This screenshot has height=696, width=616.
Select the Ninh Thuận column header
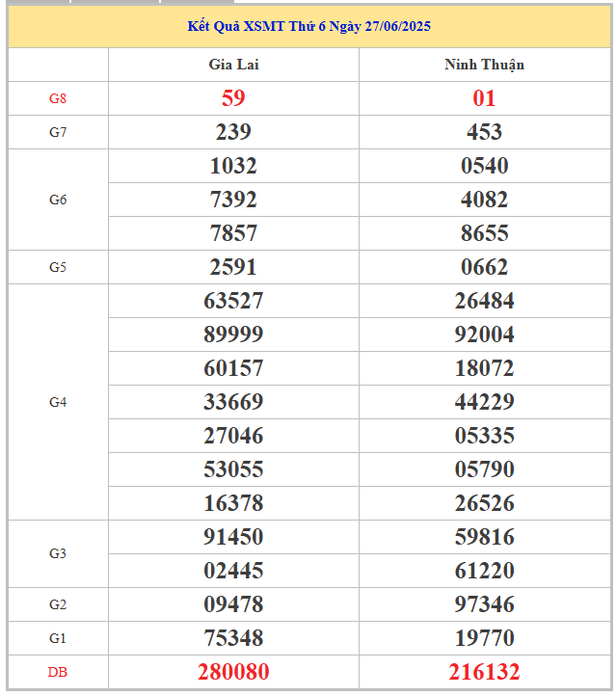point(484,65)
